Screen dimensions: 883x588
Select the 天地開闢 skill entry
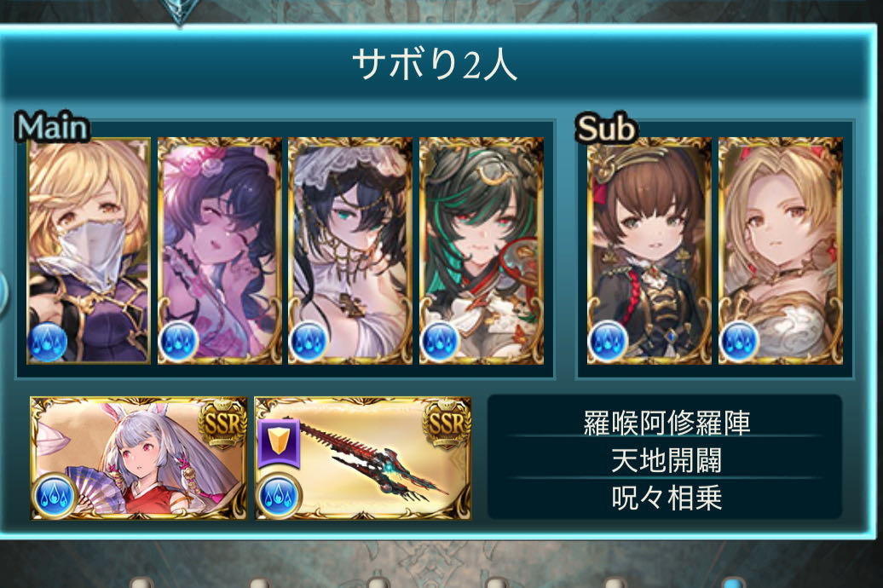667,460
